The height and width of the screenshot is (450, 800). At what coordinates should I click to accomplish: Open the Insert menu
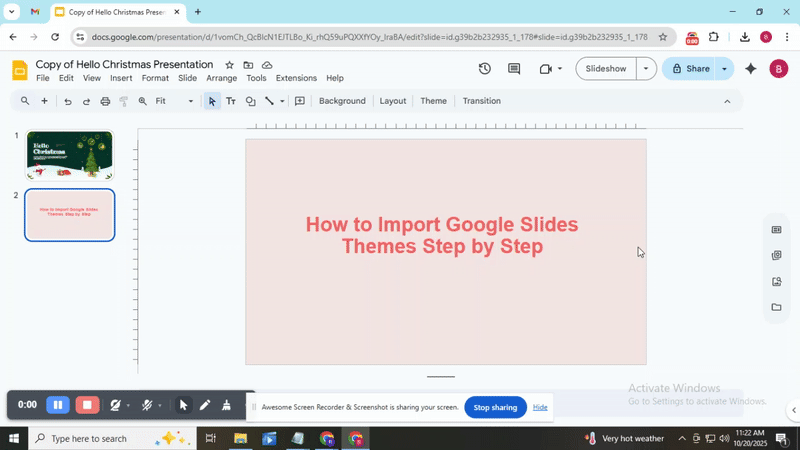pos(121,78)
